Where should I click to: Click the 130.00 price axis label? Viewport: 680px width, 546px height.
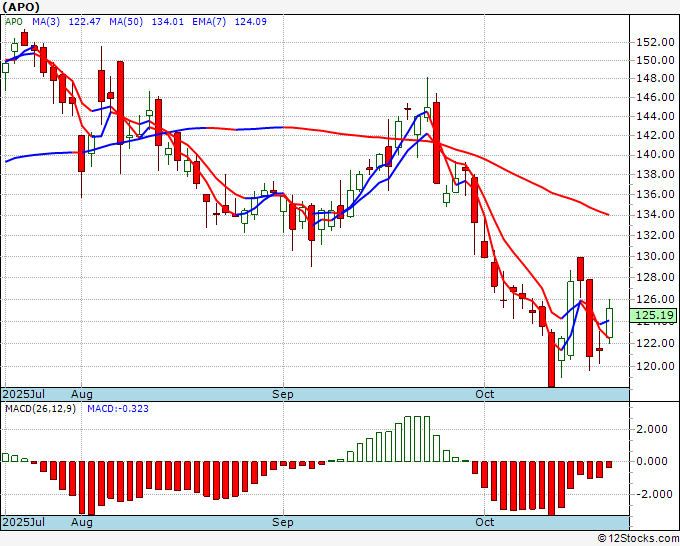tap(655, 256)
